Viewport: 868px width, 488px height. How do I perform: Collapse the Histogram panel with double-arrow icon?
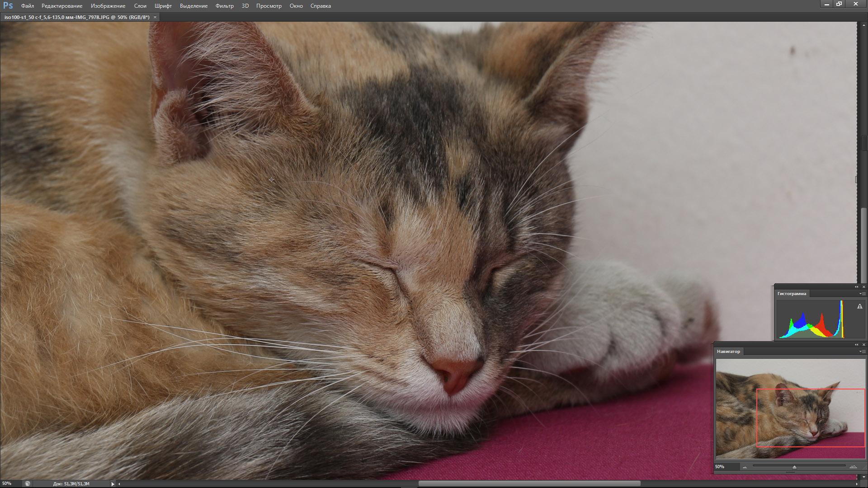[856, 287]
